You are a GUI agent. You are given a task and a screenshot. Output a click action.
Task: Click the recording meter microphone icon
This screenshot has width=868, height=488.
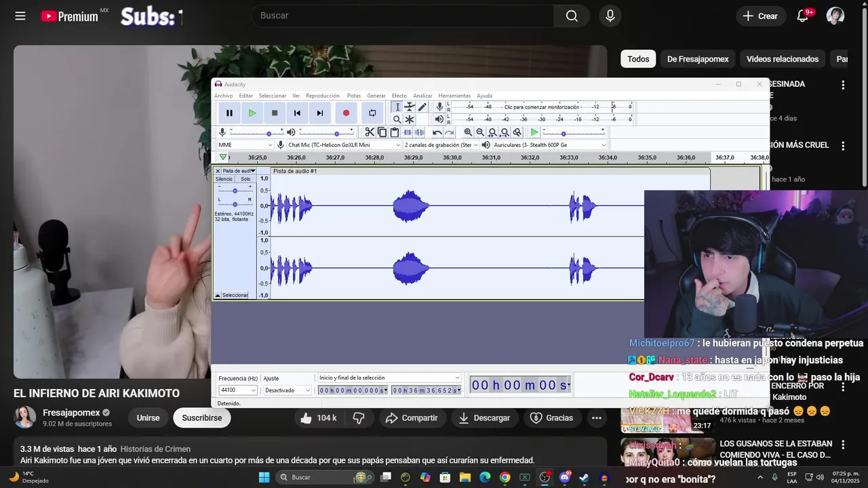439,107
